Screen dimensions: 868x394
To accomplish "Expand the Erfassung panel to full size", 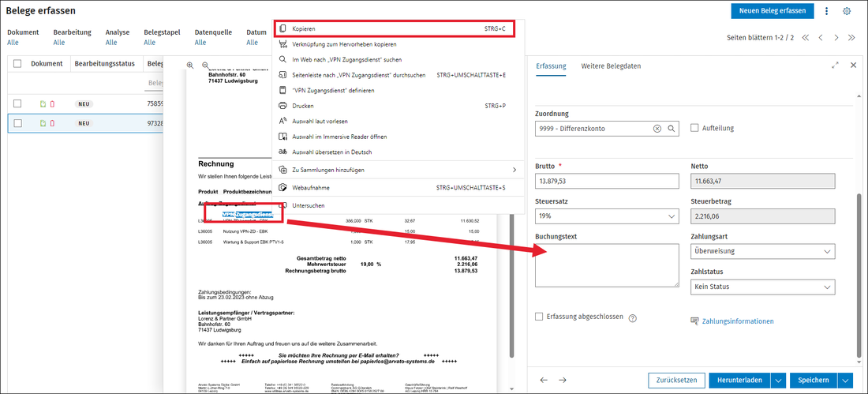I will (836, 66).
